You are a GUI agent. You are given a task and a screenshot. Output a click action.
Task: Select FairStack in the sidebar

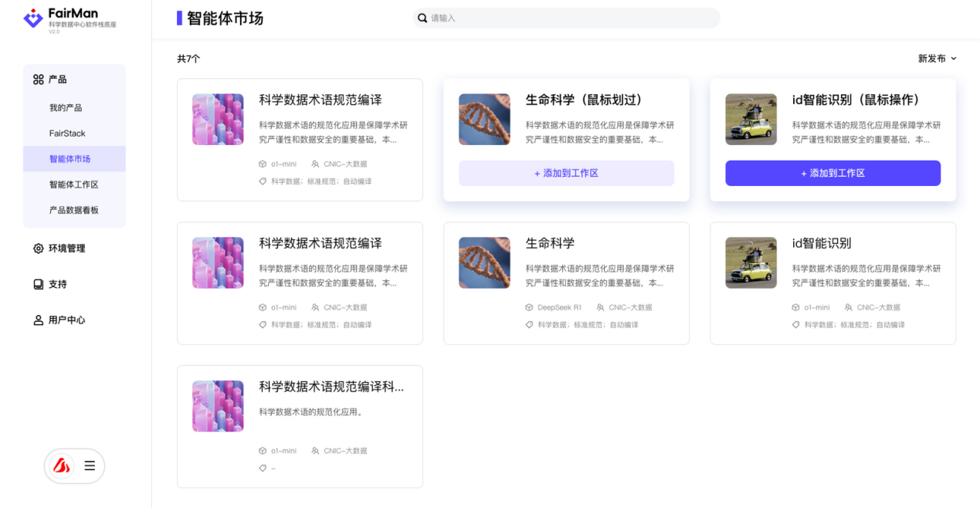67,134
